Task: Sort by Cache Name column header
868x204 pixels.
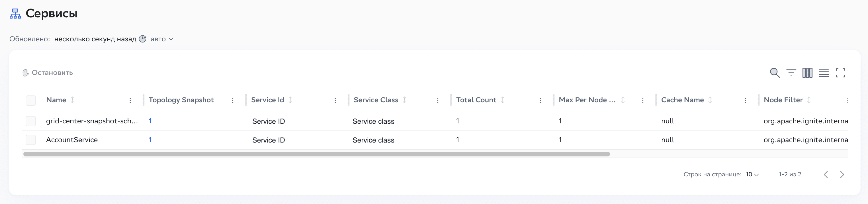Action: click(x=682, y=100)
